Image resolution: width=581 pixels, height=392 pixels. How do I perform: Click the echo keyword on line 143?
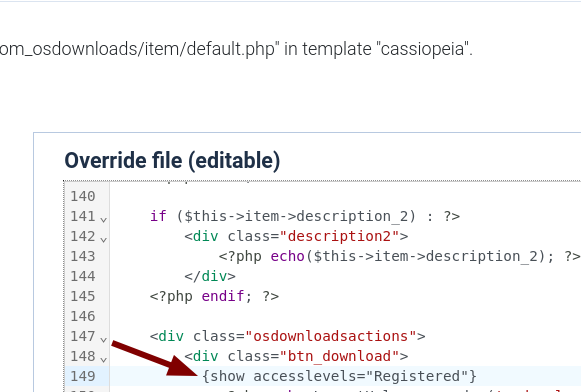(287, 256)
